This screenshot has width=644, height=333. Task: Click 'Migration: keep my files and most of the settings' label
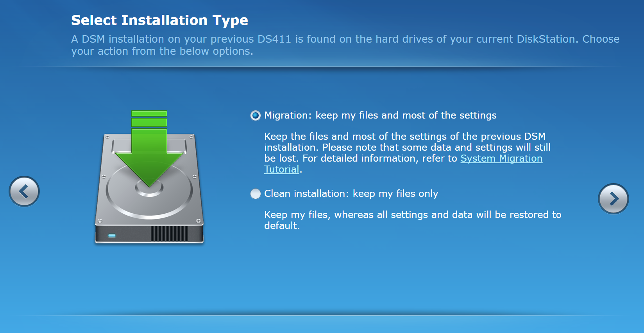[x=380, y=115]
